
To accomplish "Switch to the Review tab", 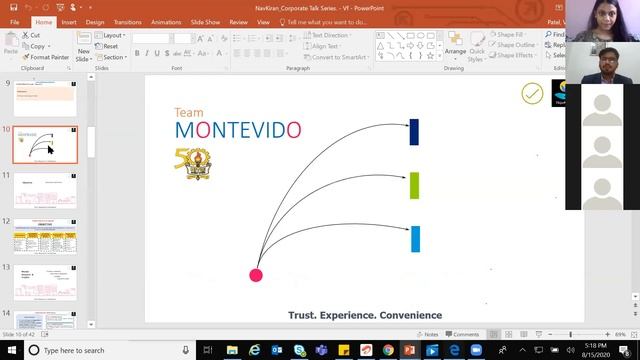I will pos(238,22).
